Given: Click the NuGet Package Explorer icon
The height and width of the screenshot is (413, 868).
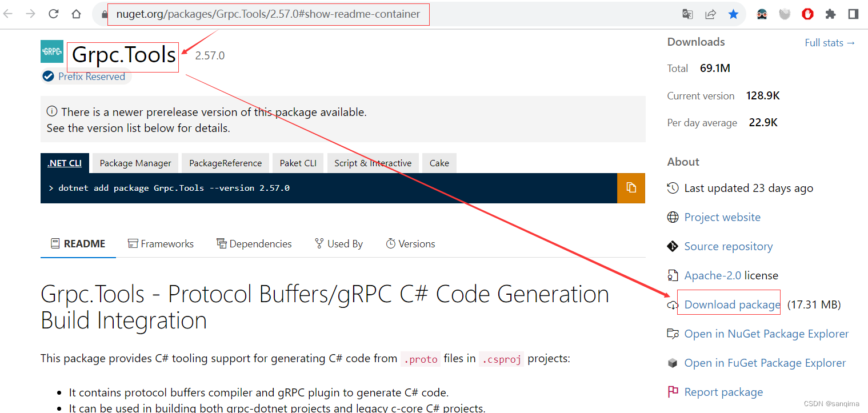Looking at the screenshot, I should [673, 334].
